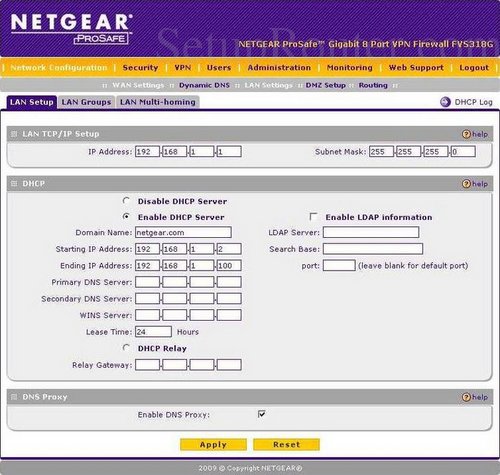Click the DHCP section header icon
Viewport: 500px width, 475px height.
pos(14,184)
